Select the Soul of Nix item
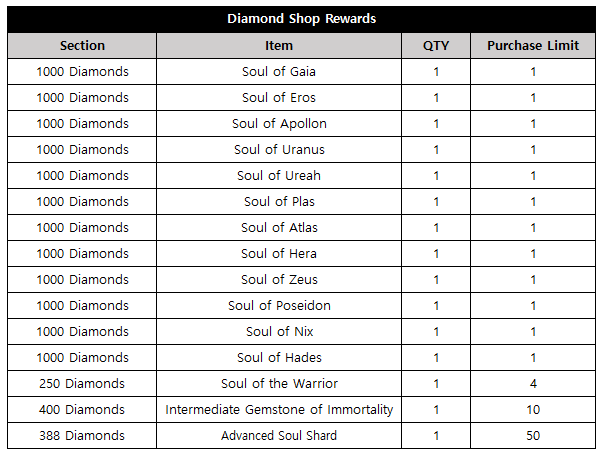The height and width of the screenshot is (455, 603). pos(279,332)
